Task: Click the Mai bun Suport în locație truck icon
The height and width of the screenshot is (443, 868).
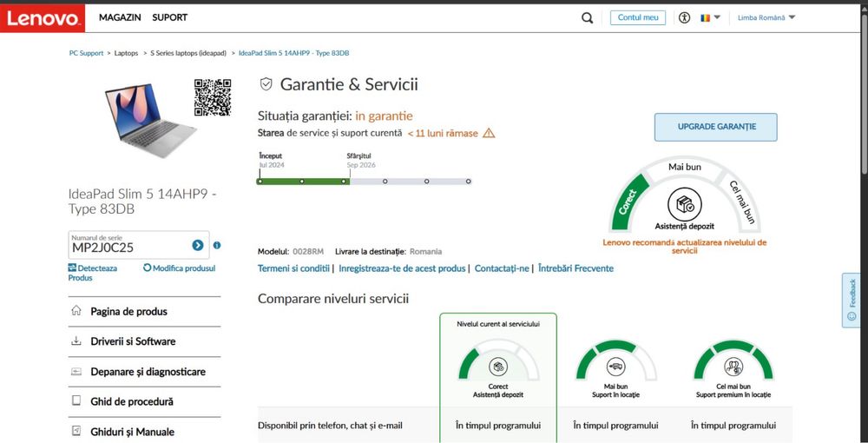Action: (x=615, y=367)
